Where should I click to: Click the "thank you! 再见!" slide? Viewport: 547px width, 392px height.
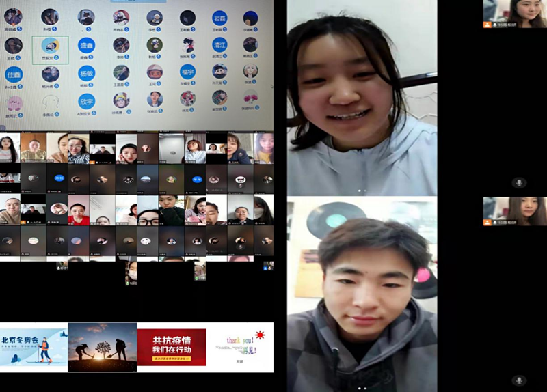pos(239,347)
